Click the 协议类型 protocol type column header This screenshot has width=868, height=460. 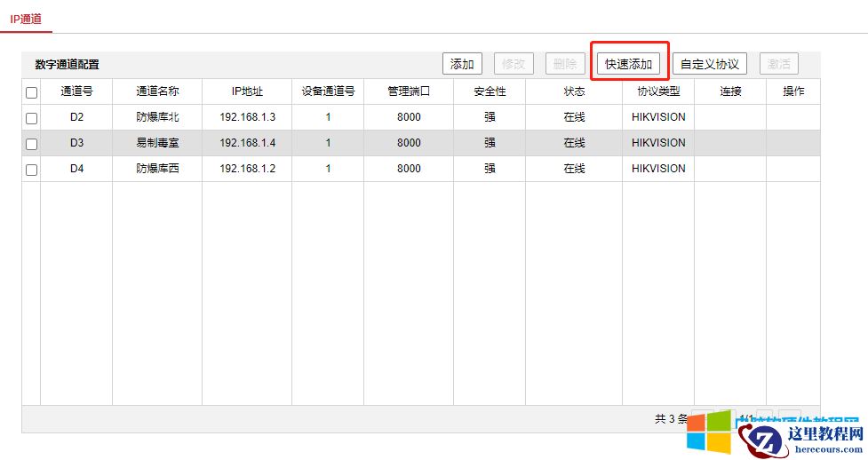(x=658, y=91)
